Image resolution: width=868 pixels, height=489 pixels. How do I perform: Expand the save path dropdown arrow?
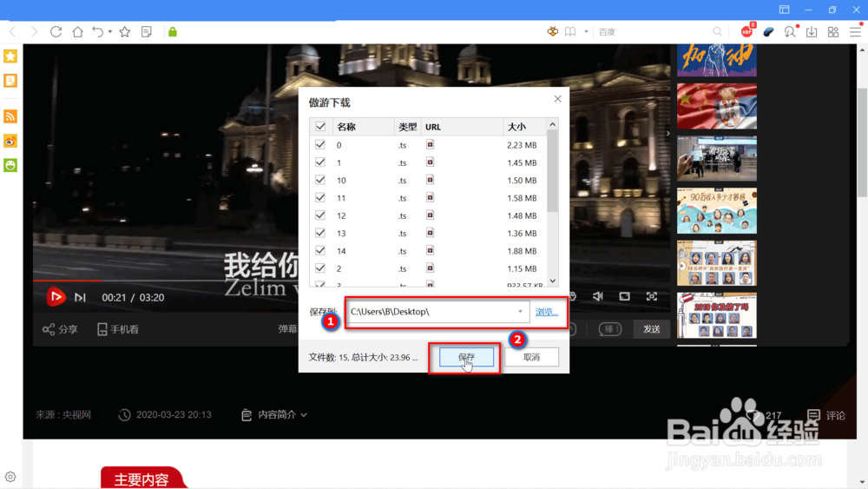pos(520,312)
